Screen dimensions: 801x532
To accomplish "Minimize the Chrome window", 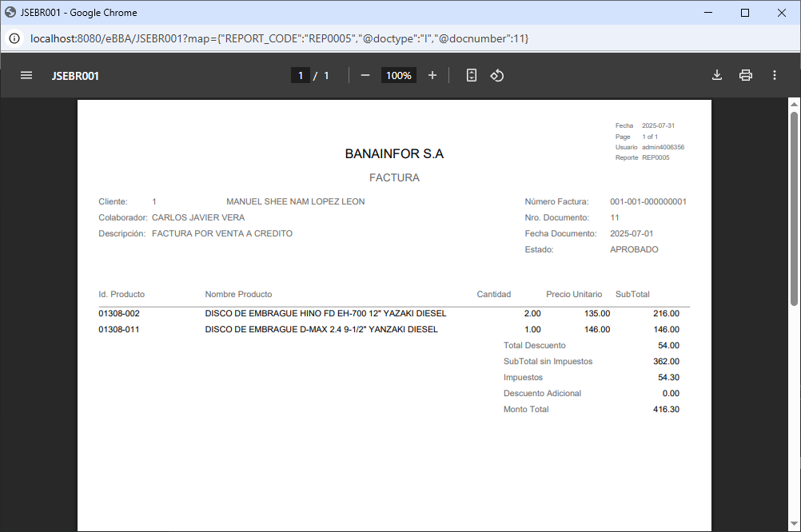I will point(708,13).
